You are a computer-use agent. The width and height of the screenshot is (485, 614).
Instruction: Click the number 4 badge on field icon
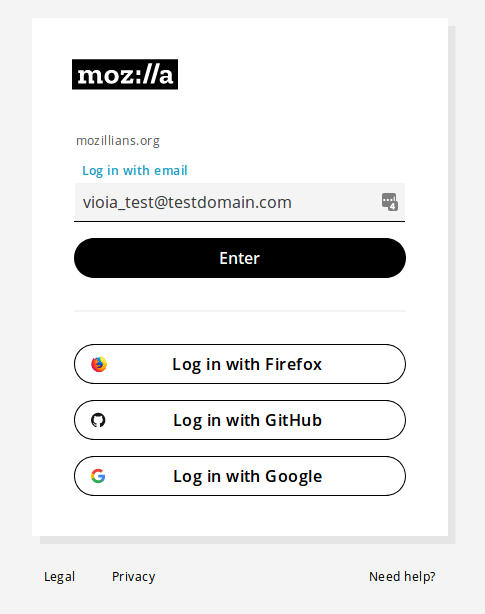point(393,206)
